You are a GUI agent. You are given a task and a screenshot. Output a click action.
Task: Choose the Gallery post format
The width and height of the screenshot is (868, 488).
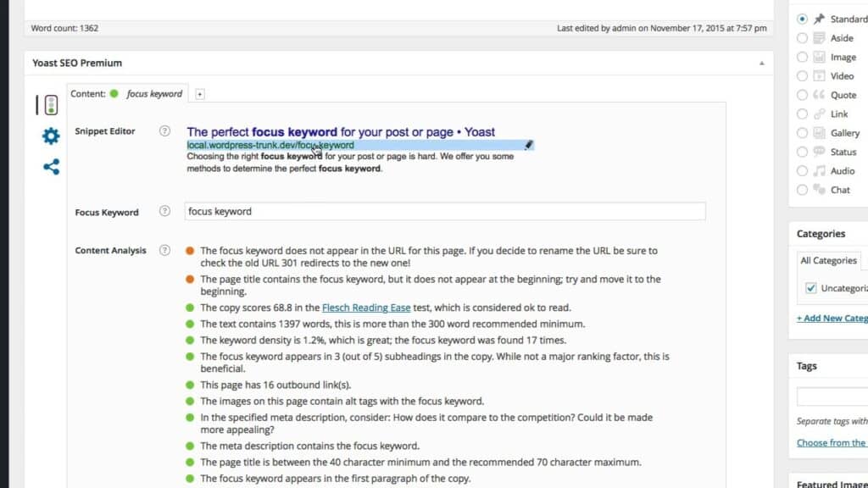coord(803,133)
